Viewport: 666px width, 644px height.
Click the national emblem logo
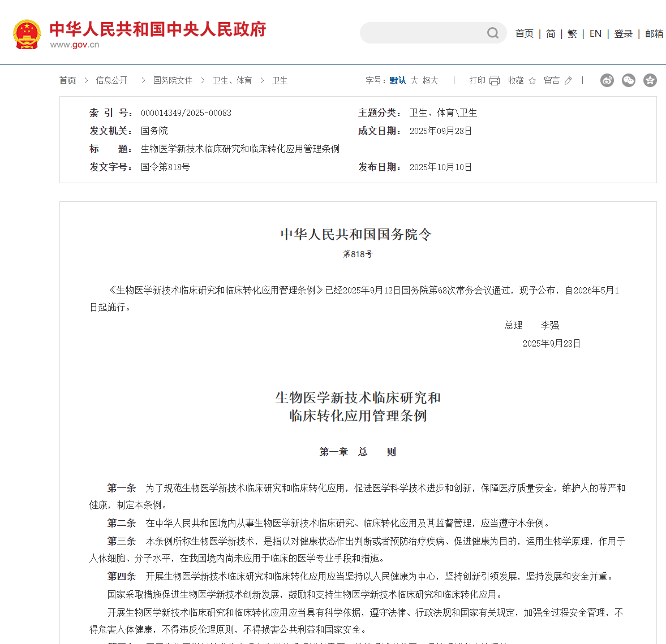[27, 34]
